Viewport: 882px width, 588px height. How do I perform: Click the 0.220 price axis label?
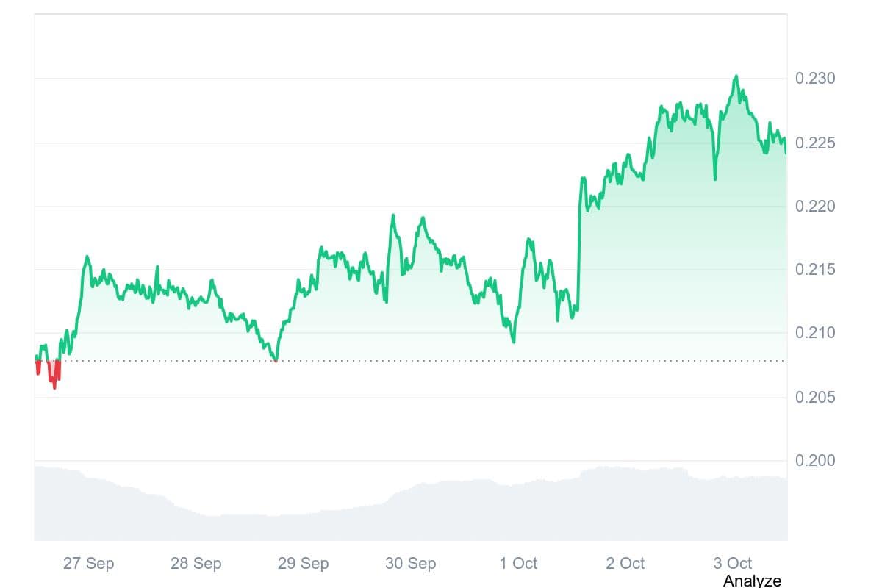click(815, 207)
